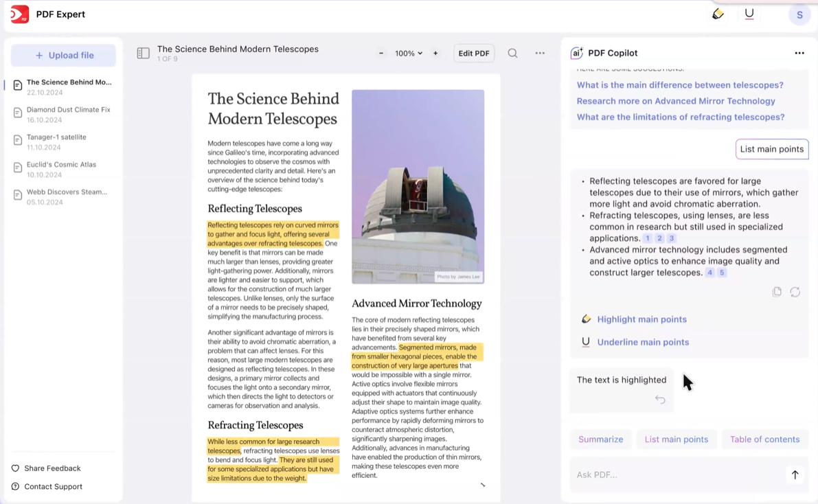Toggle the sidebar panel icon
This screenshot has width=818, height=504.
point(143,54)
